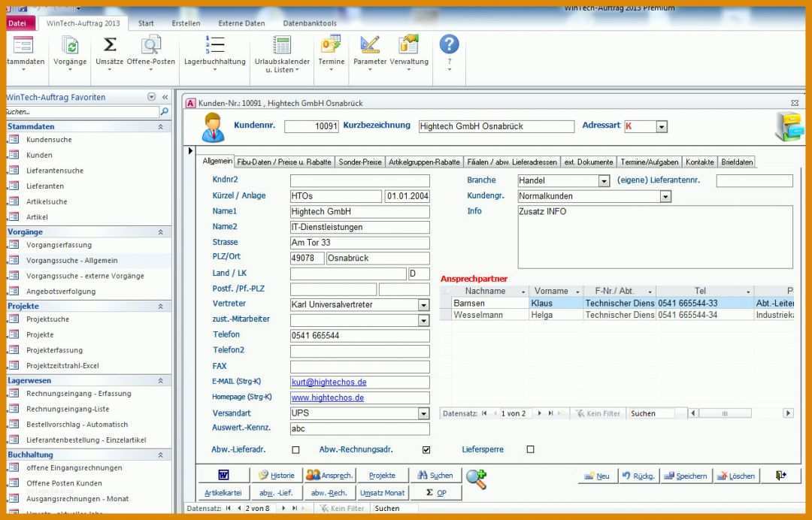Collapse the Projekte group
This screenshot has height=520, width=812.
click(x=161, y=307)
